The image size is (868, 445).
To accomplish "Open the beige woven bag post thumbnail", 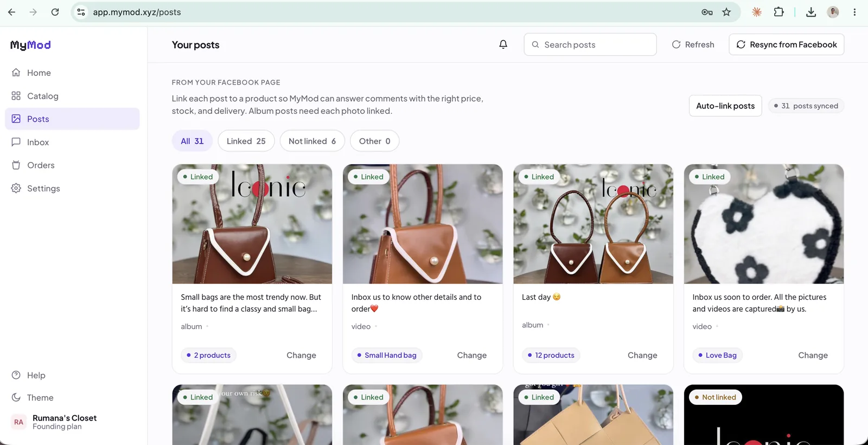I will 593,415.
